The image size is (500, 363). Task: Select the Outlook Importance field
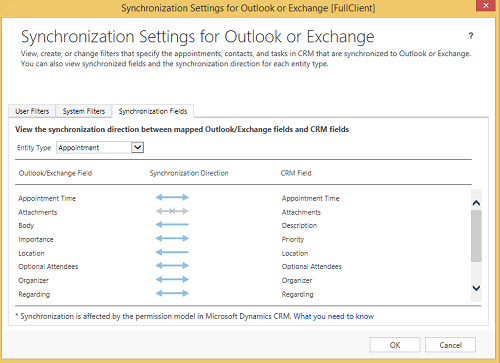[36, 239]
